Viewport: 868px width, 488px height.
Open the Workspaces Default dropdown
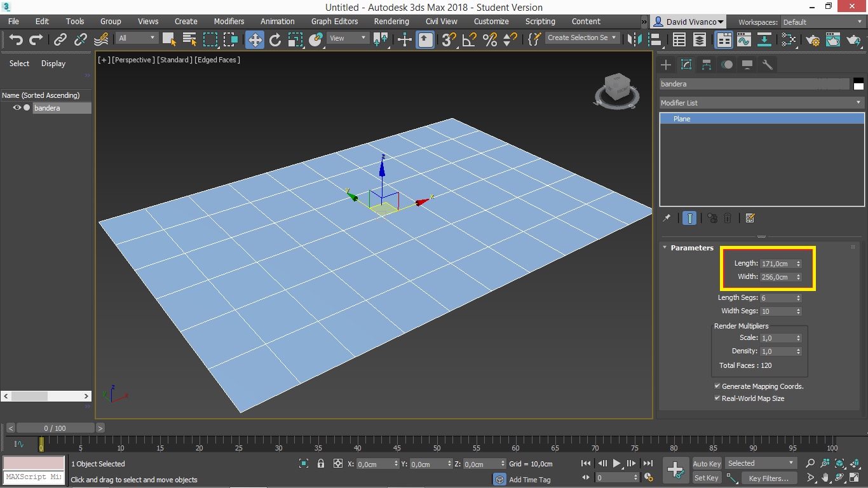[822, 22]
